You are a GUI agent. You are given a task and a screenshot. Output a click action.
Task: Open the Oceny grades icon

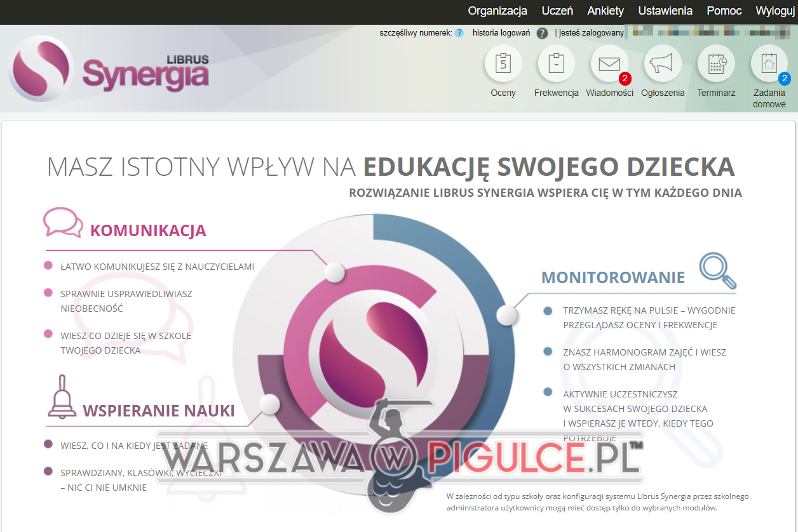[503, 65]
